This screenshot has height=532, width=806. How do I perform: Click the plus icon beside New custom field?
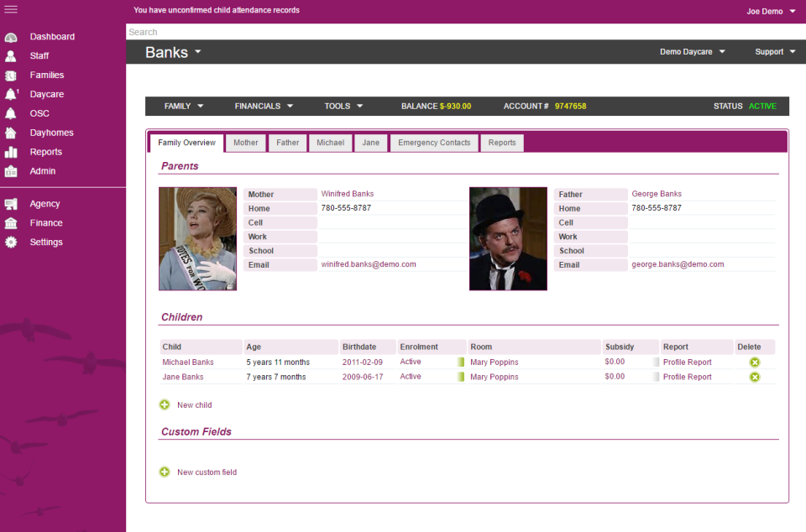click(165, 472)
